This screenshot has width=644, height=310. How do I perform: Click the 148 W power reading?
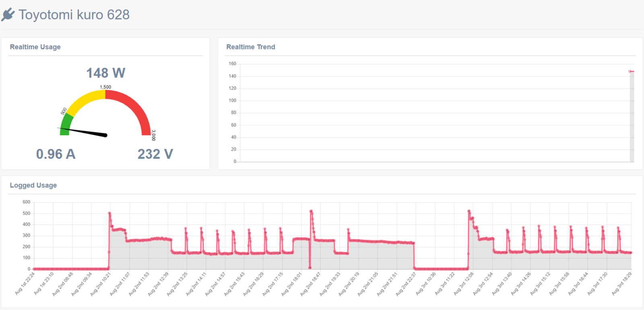106,73
